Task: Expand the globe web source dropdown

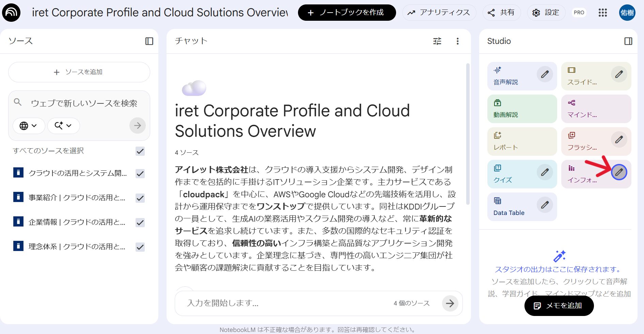Action: click(29, 126)
